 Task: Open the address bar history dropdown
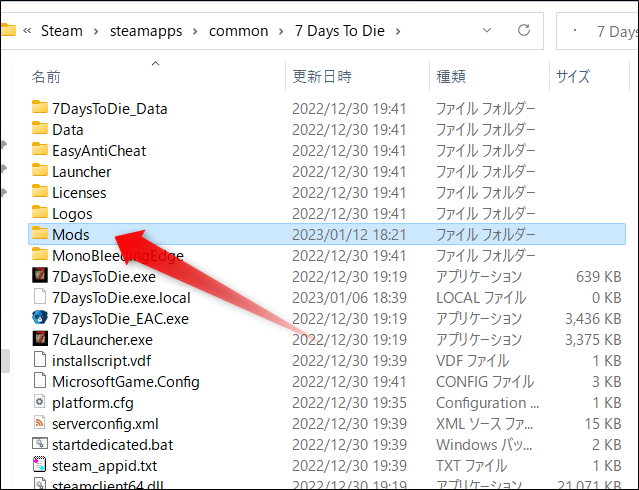(487, 30)
